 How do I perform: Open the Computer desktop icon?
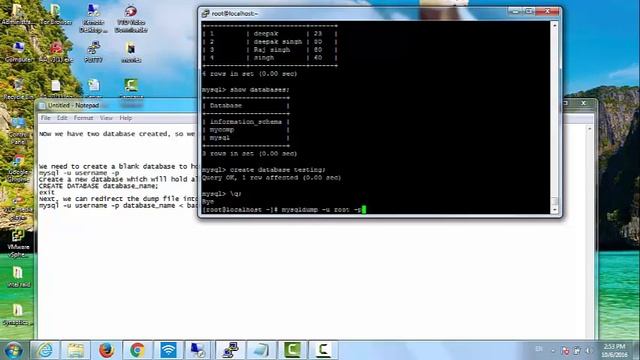18,52
